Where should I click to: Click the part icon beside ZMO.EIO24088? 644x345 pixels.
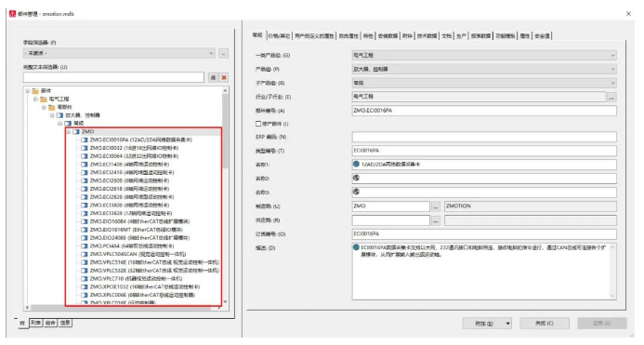tap(85, 238)
